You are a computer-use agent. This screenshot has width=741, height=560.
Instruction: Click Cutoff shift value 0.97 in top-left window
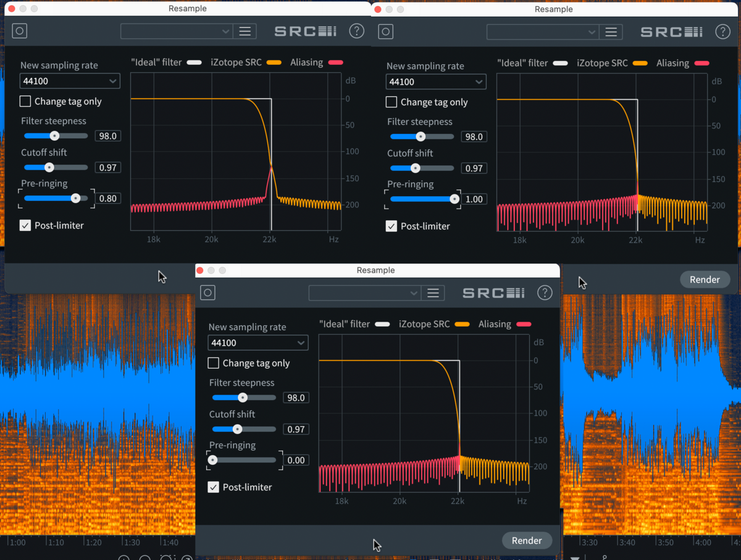107,167
